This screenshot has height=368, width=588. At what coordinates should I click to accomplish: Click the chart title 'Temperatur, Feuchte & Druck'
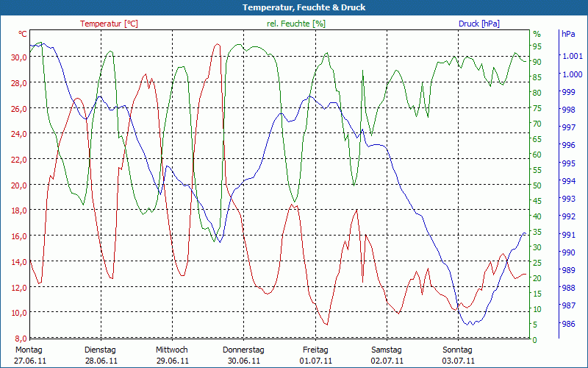coord(304,7)
